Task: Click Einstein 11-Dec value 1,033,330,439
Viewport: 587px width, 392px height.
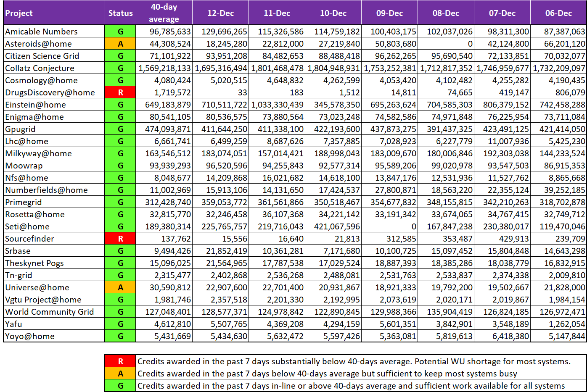Action: coord(277,105)
